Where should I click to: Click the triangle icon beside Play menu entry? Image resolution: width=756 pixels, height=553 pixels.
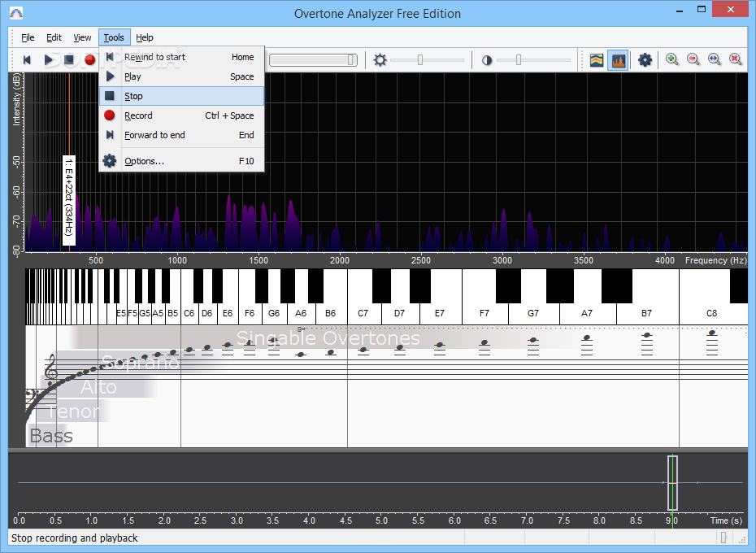110,76
